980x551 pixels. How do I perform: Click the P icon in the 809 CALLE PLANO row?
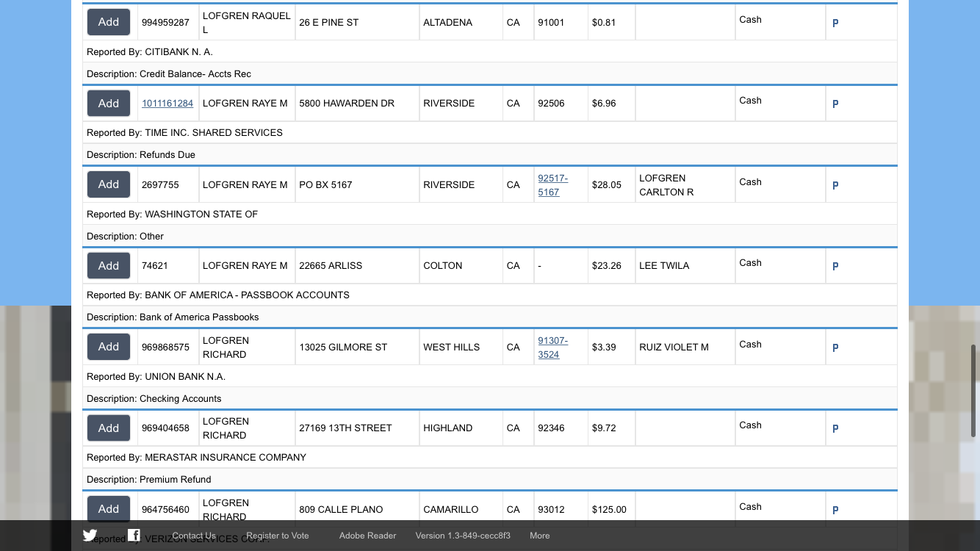click(835, 511)
